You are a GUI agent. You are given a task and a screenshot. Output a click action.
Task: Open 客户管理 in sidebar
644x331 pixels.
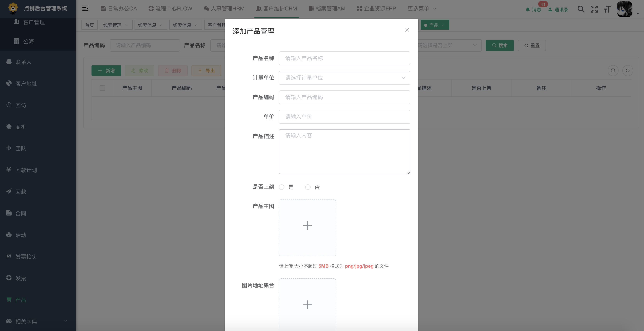(38, 22)
